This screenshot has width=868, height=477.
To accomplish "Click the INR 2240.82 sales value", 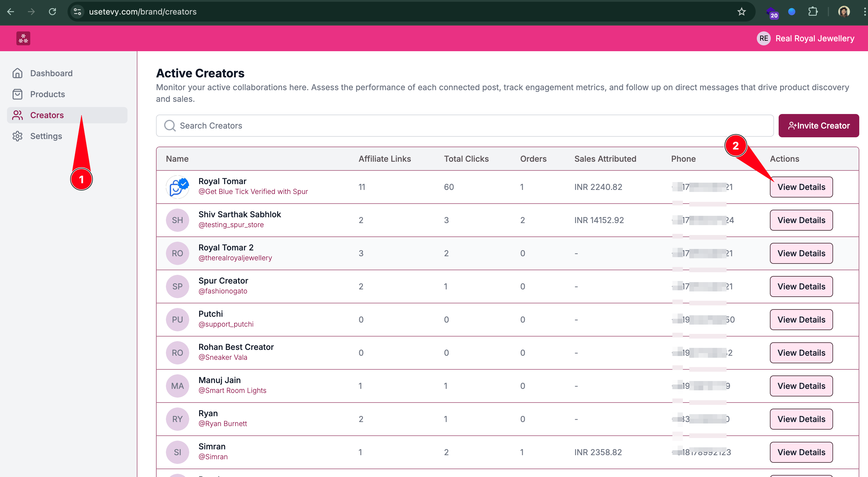I will click(x=598, y=187).
